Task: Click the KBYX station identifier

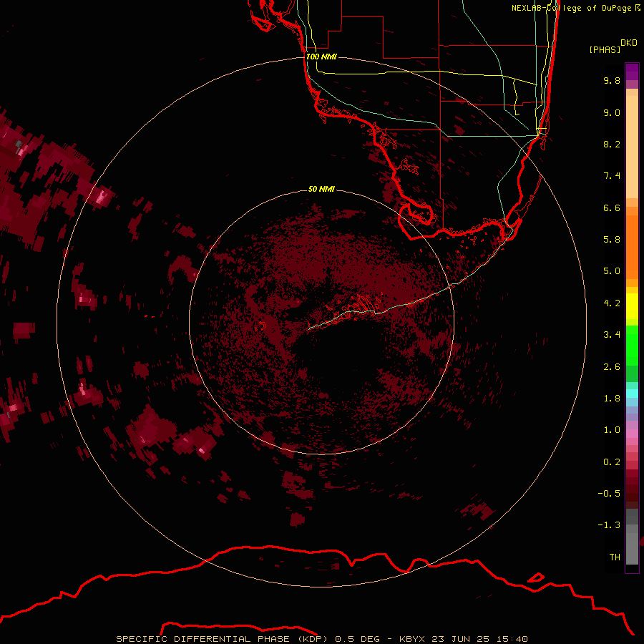Action: [x=414, y=639]
